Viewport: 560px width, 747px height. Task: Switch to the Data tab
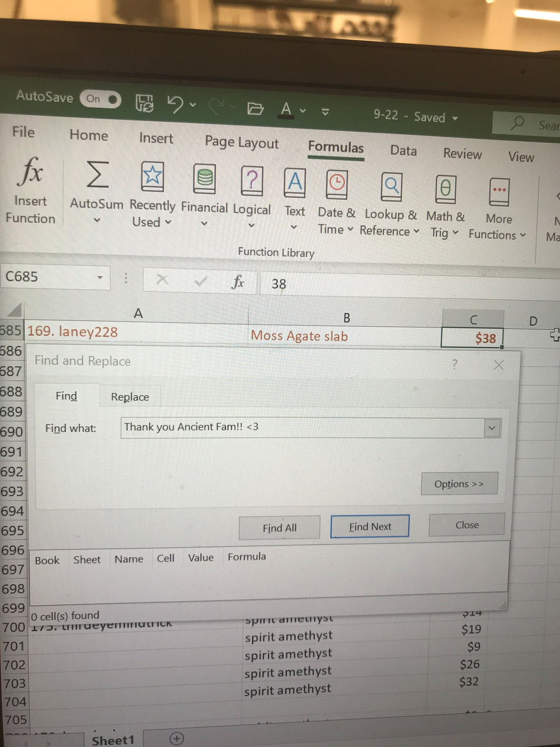404,151
